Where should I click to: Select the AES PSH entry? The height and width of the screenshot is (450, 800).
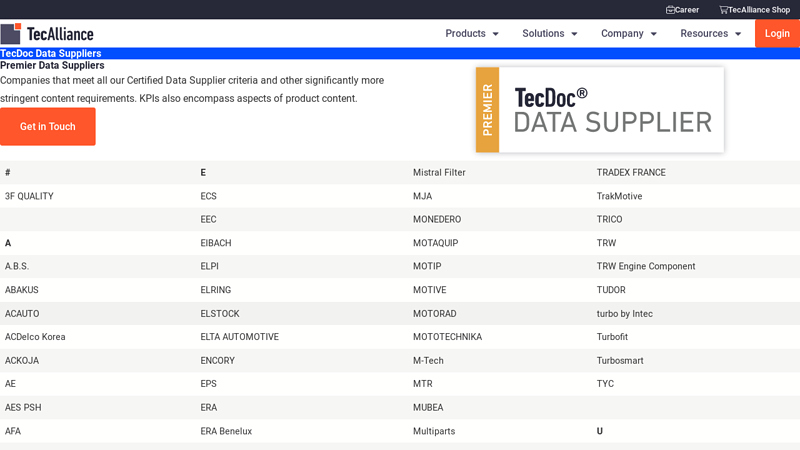point(23,408)
